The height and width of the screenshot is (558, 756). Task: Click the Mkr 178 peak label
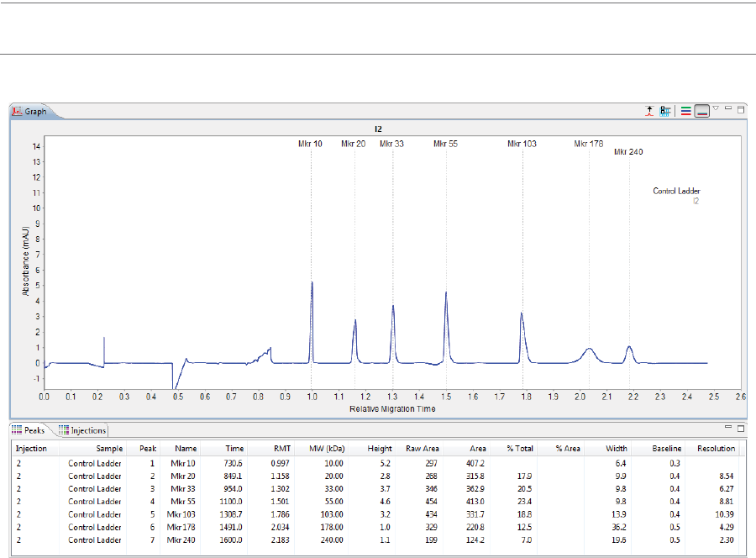point(589,144)
